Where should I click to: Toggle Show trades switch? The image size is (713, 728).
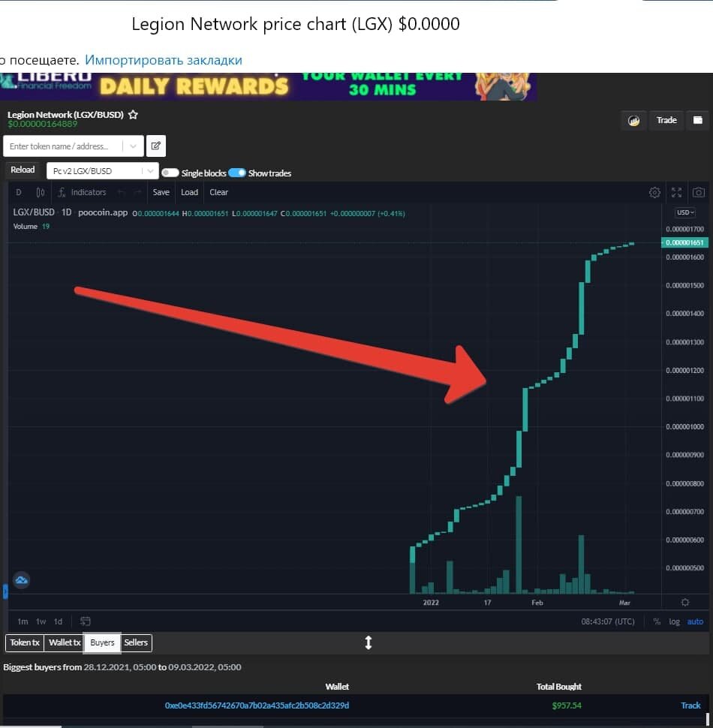(x=237, y=173)
